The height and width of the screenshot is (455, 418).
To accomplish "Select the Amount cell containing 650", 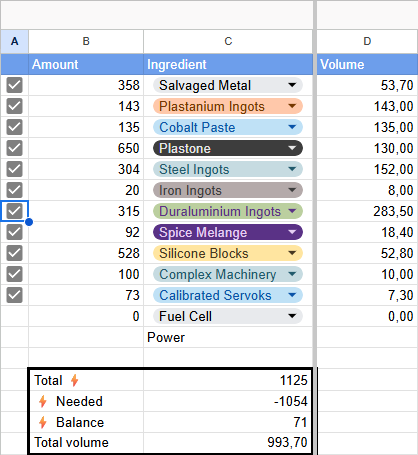I will coord(86,148).
